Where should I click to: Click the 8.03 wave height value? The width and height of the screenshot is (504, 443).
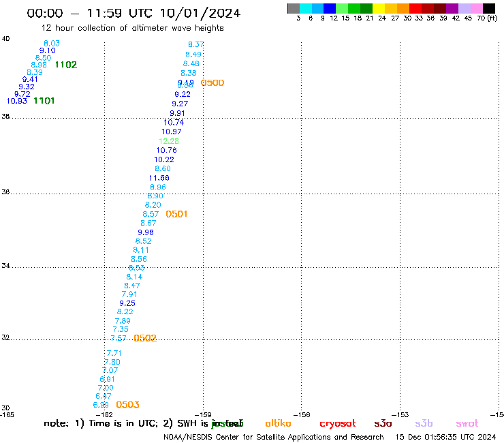[x=52, y=44]
